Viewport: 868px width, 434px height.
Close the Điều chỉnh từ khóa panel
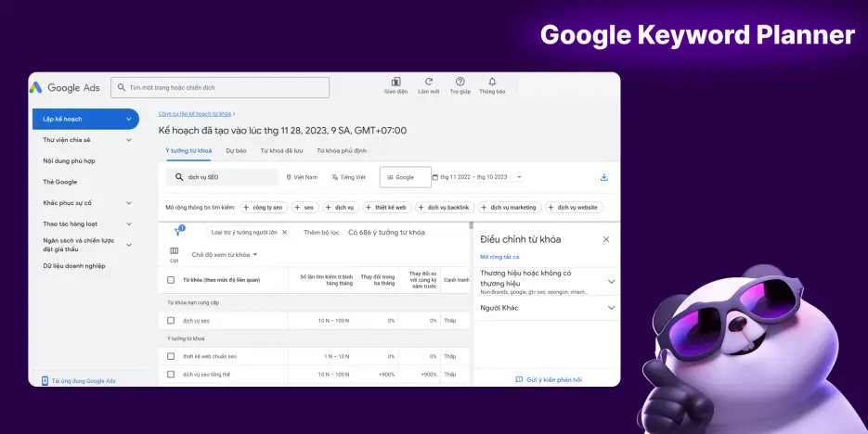pyautogui.click(x=606, y=239)
